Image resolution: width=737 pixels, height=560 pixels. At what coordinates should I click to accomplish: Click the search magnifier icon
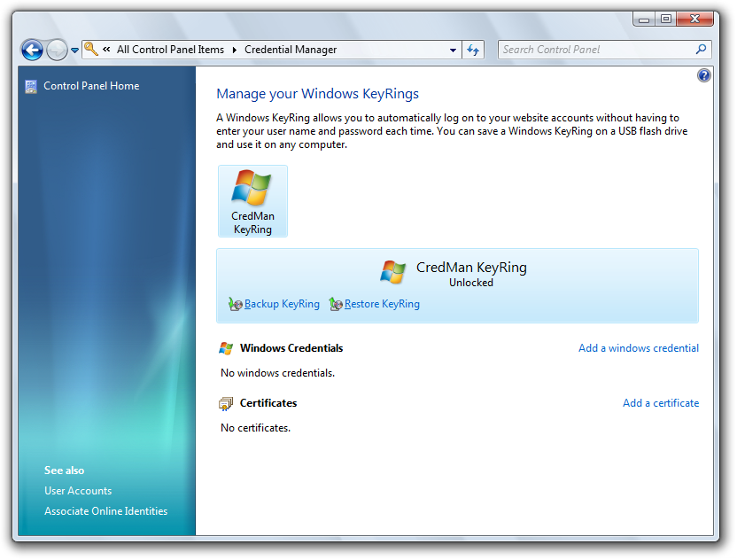(x=701, y=49)
